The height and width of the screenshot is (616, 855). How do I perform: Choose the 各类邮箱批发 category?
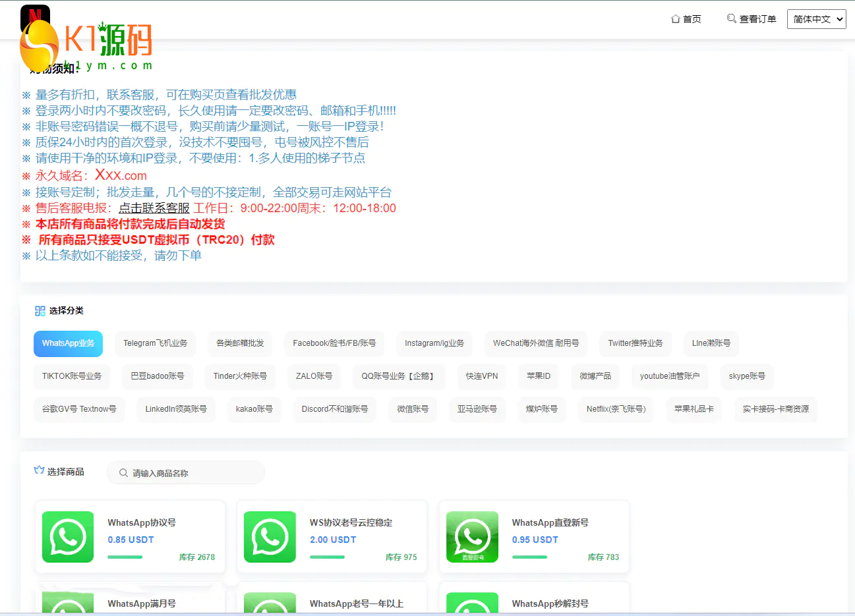[240, 343]
